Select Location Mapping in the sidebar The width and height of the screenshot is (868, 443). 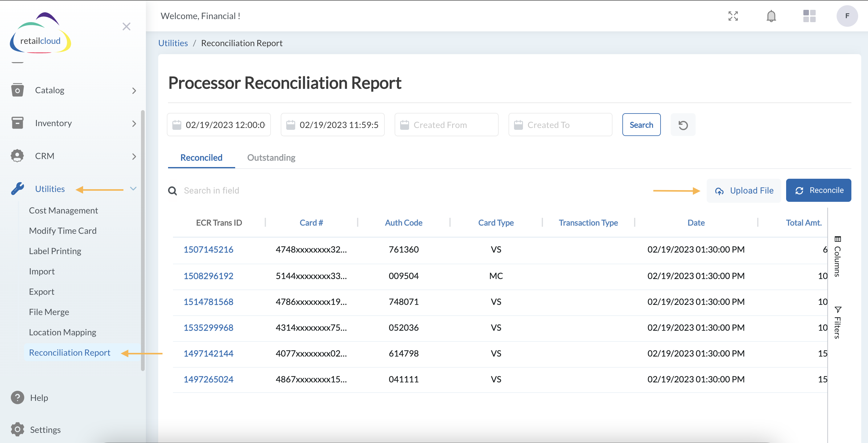pos(62,332)
